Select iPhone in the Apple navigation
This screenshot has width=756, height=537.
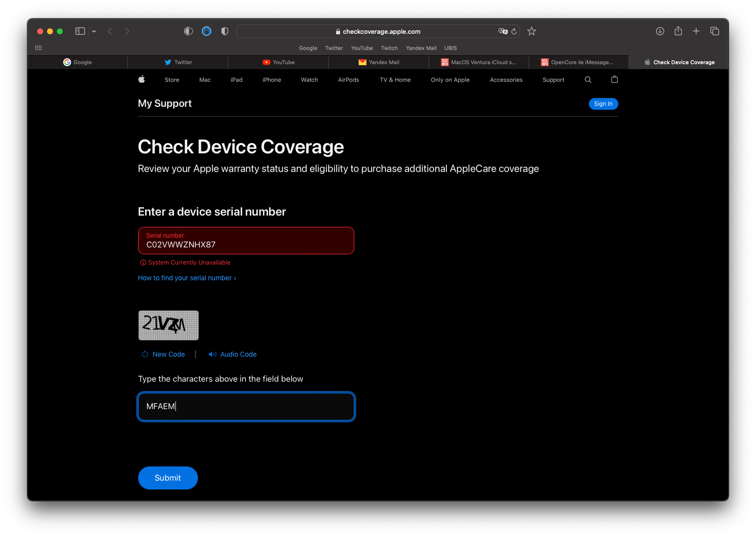[271, 80]
